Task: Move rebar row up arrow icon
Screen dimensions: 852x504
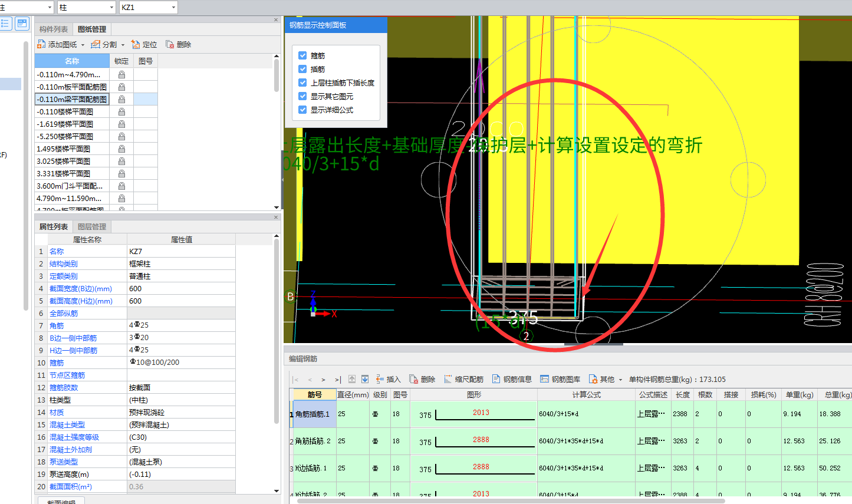Action: 352,379
